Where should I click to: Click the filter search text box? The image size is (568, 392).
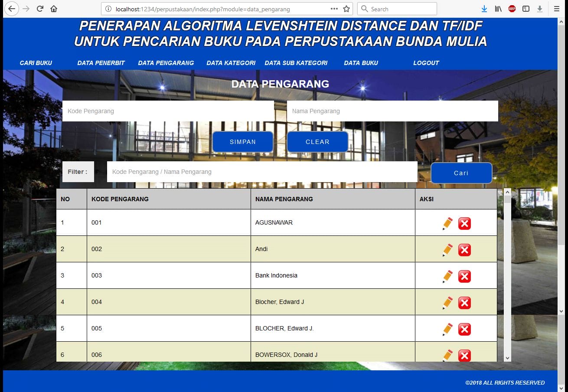click(262, 172)
